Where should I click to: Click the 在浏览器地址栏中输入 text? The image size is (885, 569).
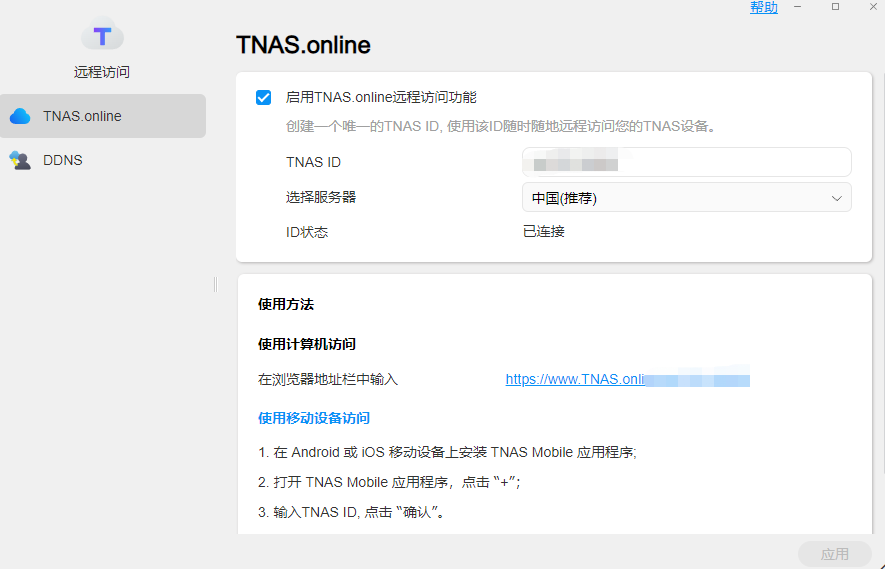[x=327, y=379]
